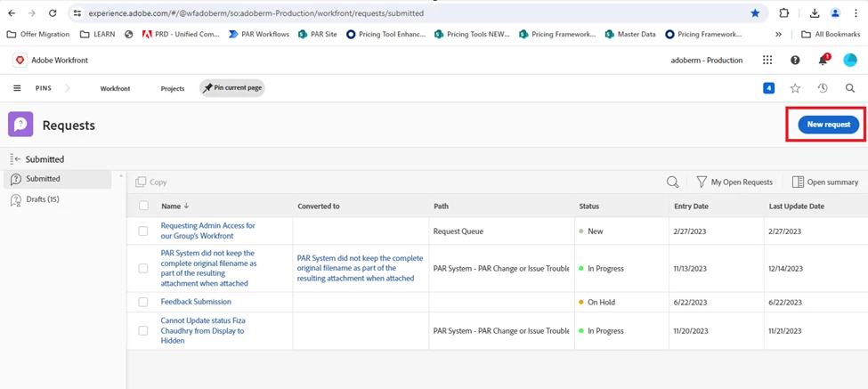Viewport: 868px width, 389px height.
Task: Reload the page with the refresh icon
Action: (x=52, y=12)
